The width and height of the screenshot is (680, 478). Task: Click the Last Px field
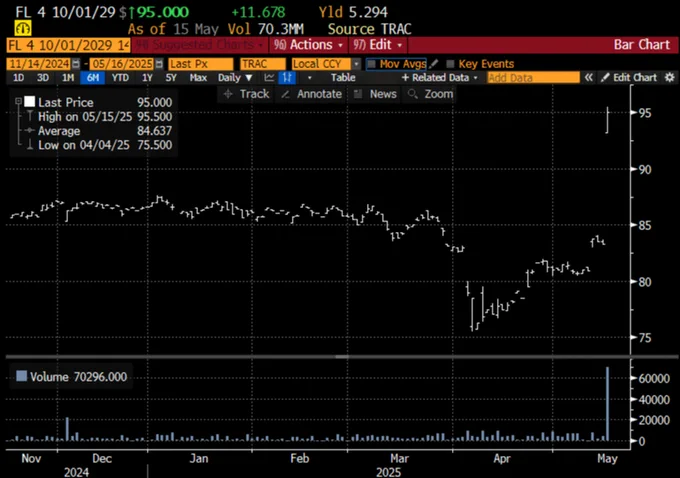[x=201, y=64]
